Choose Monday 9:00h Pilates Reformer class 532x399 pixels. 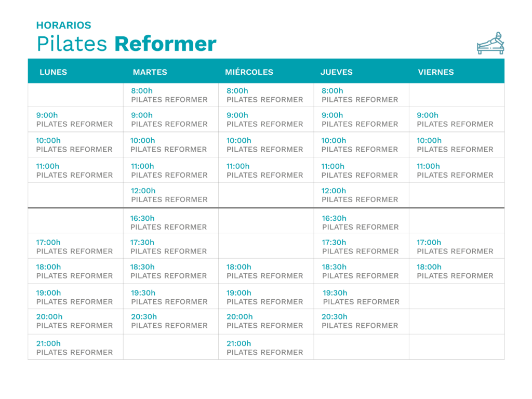74,119
